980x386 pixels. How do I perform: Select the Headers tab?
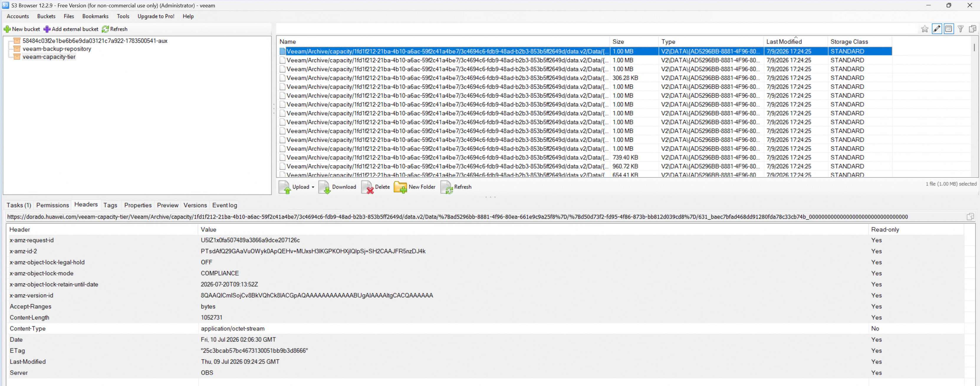(86, 204)
